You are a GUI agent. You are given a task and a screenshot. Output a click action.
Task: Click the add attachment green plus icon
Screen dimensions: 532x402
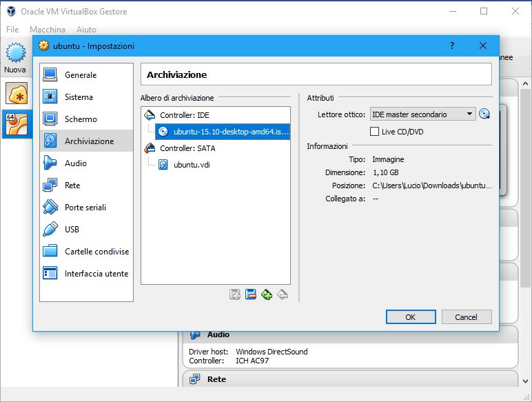(x=267, y=294)
